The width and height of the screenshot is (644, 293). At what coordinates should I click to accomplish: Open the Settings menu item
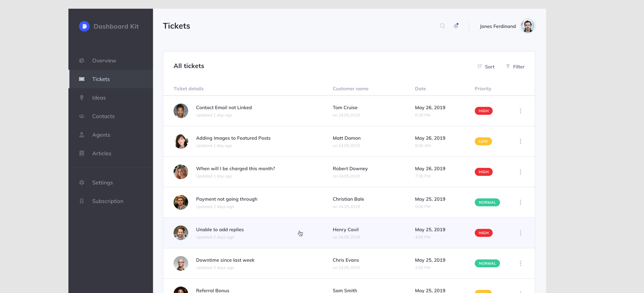pyautogui.click(x=110, y=183)
